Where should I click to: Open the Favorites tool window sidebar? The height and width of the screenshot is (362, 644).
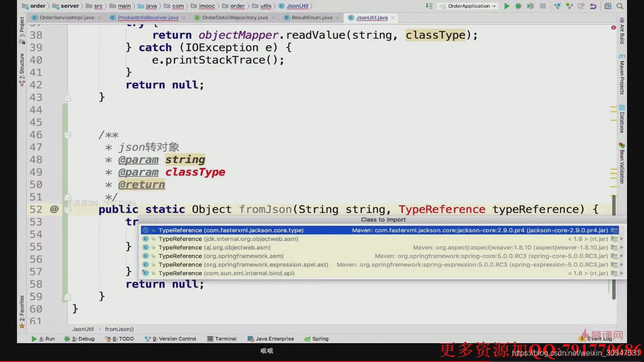[22, 312]
